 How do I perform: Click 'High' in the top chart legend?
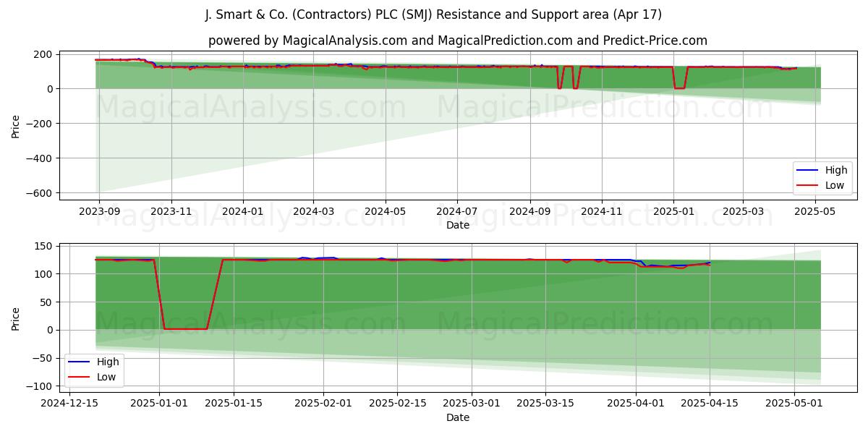836,171
